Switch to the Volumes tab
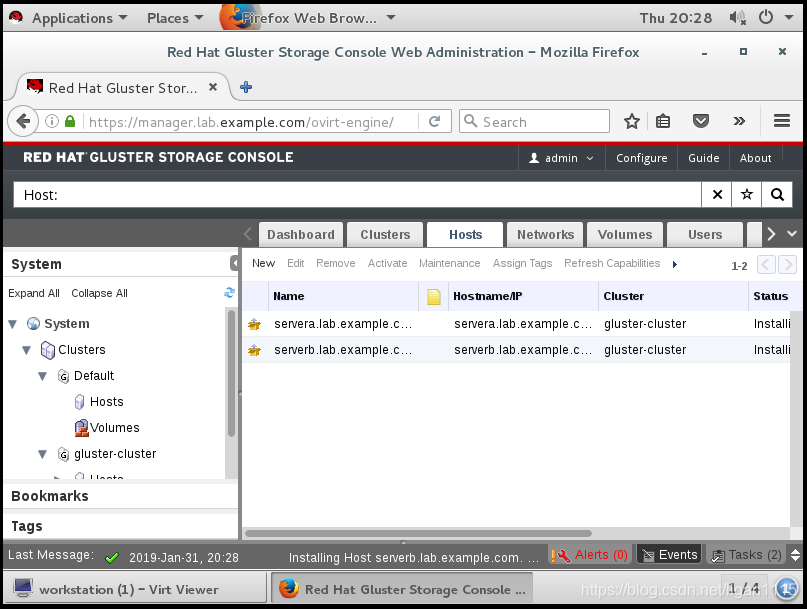The image size is (807, 609). 625,235
